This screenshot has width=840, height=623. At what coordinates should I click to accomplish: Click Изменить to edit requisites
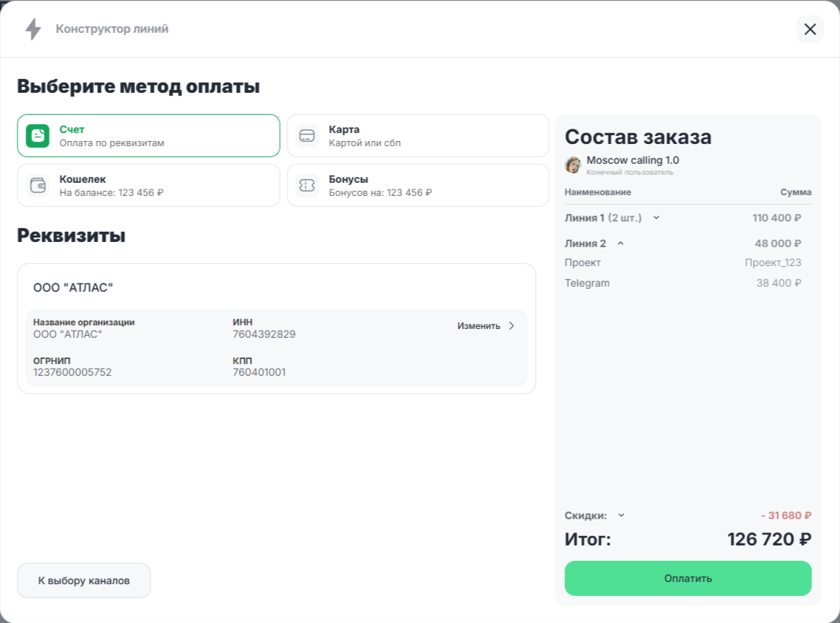(x=479, y=326)
